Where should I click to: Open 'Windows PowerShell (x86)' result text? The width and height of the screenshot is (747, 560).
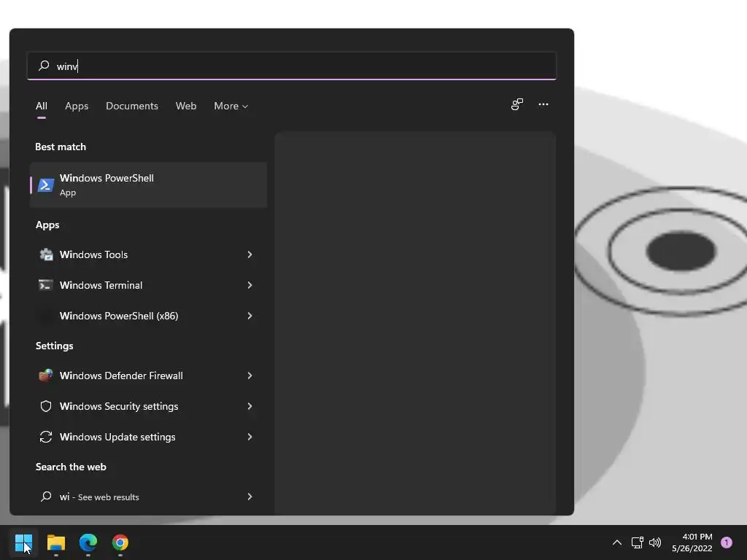click(119, 316)
